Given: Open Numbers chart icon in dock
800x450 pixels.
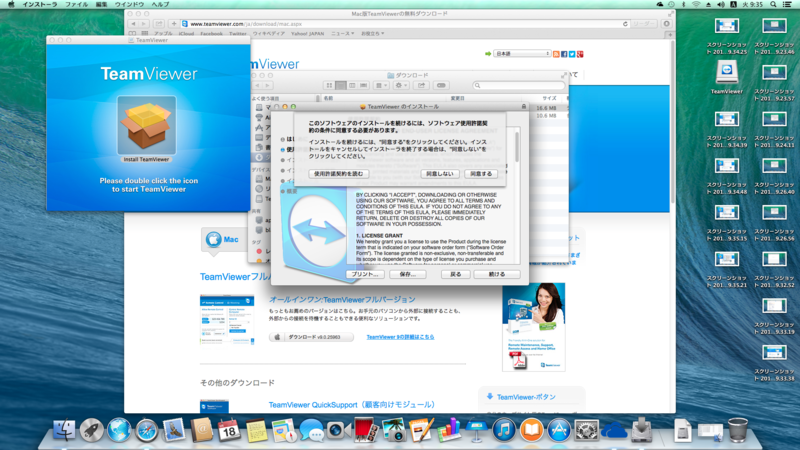Looking at the screenshot, I should click(x=448, y=430).
